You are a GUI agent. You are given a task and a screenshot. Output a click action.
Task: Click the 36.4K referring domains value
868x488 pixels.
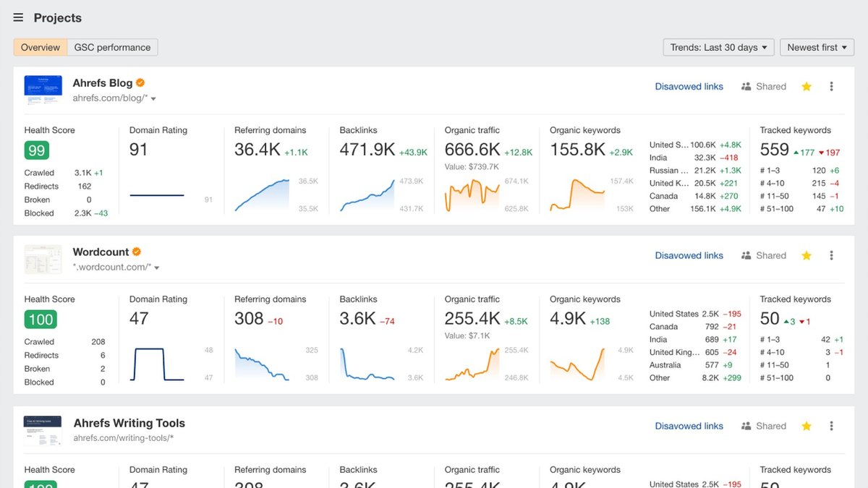click(258, 150)
